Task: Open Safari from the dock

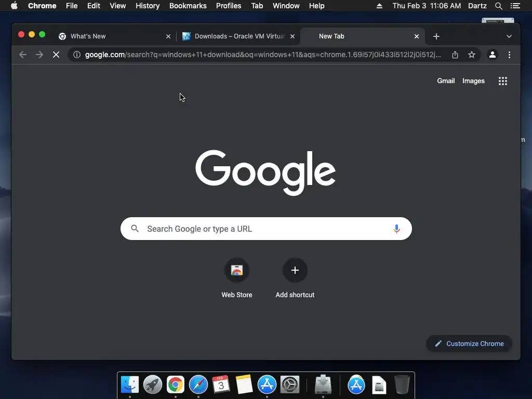Action: click(x=198, y=385)
